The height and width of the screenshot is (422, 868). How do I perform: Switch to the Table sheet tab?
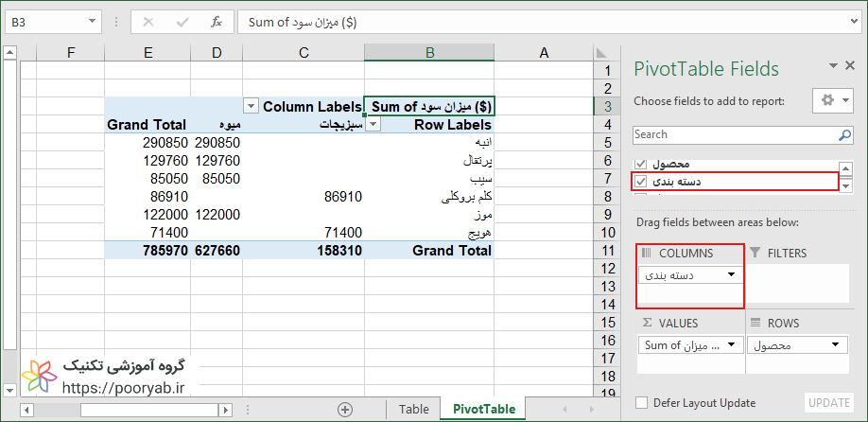(x=413, y=410)
